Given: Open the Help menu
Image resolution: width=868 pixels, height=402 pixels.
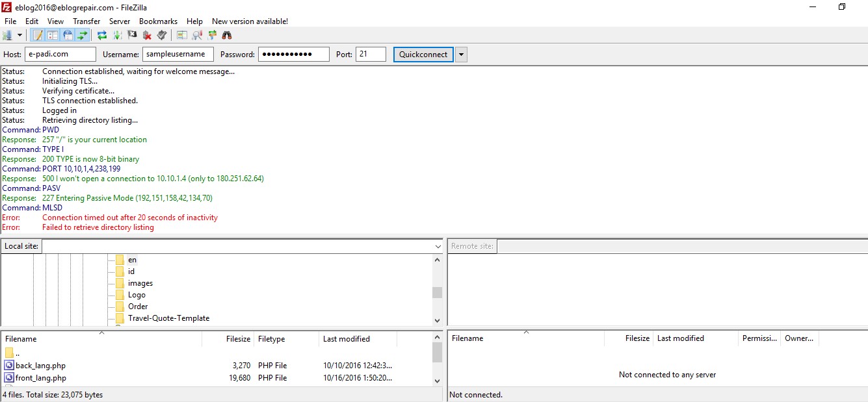Looking at the screenshot, I should coord(194,21).
